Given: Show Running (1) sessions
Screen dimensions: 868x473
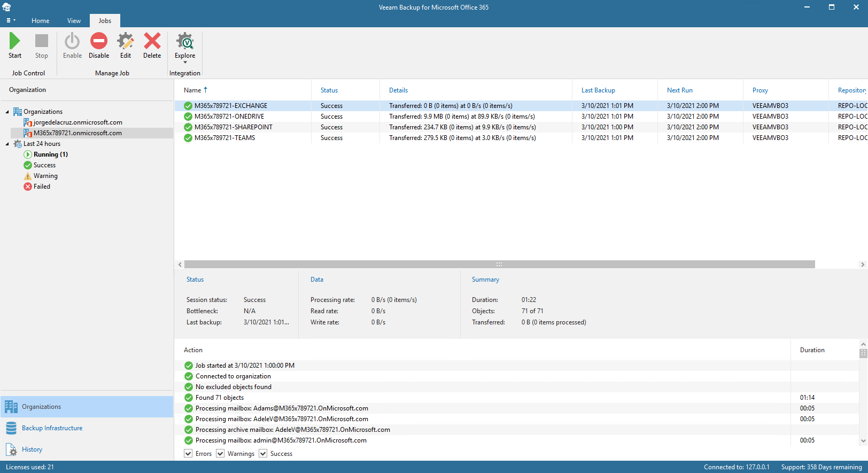Looking at the screenshot, I should coord(51,154).
